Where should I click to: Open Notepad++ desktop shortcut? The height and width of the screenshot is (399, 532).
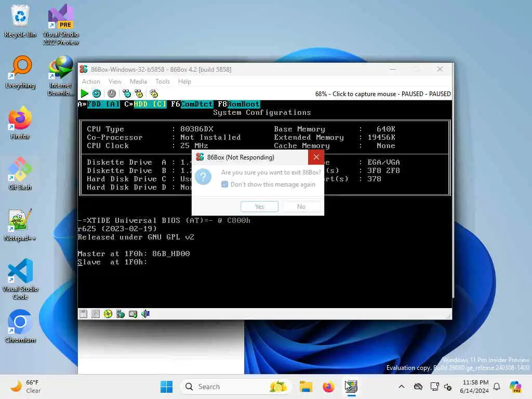pyautogui.click(x=20, y=224)
